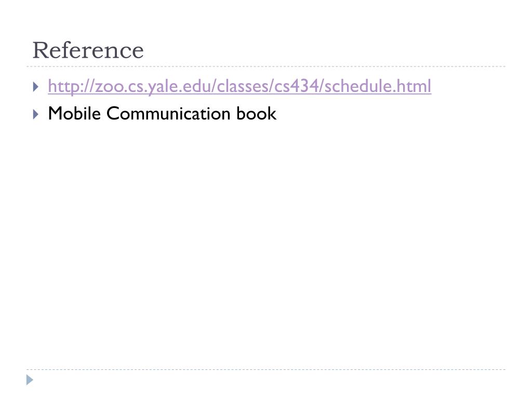The image size is (532, 399).
Task: Click the cs434 segment of the URL
Action: (297, 86)
